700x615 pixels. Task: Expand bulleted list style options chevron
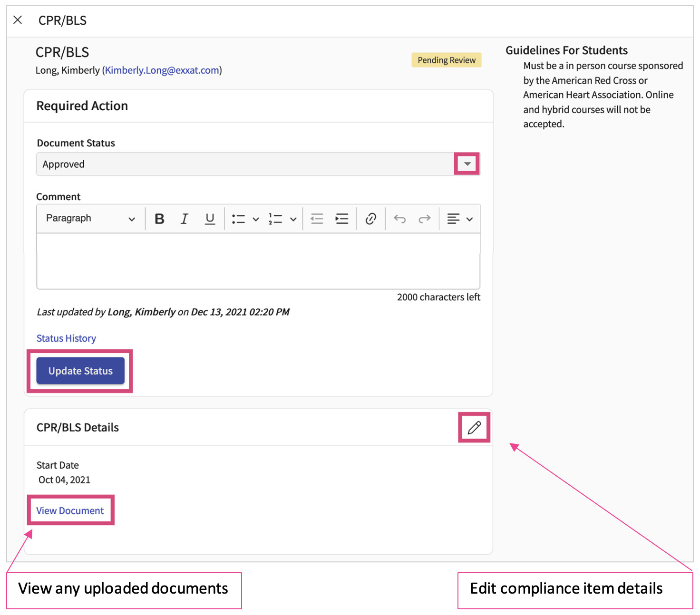coord(256,219)
